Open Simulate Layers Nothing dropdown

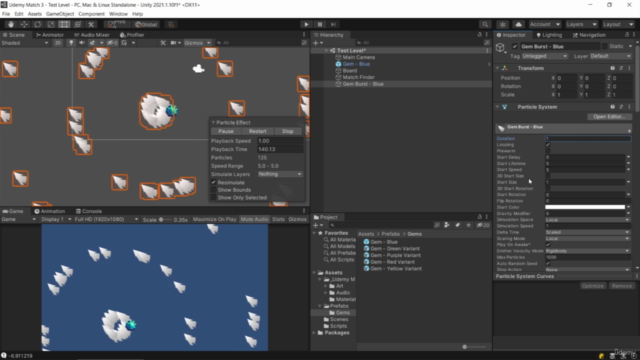pyautogui.click(x=280, y=174)
